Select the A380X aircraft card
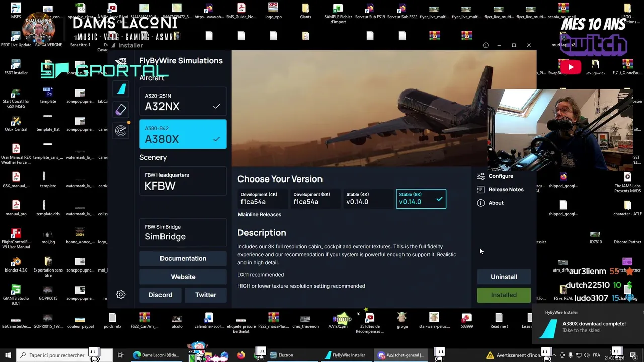Image resolution: width=644 pixels, height=362 pixels. [x=183, y=134]
